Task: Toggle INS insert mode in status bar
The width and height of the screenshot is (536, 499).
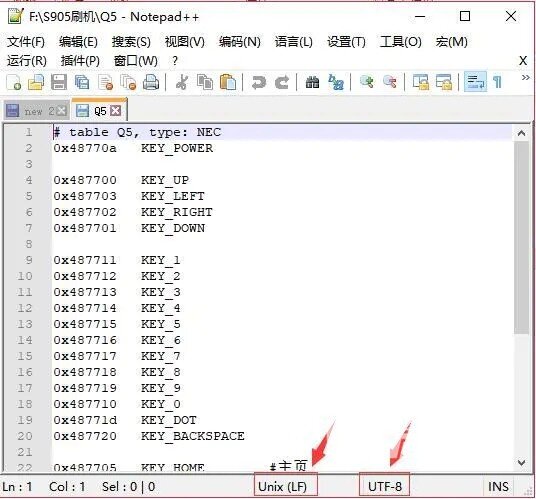Action: pyautogui.click(x=498, y=486)
